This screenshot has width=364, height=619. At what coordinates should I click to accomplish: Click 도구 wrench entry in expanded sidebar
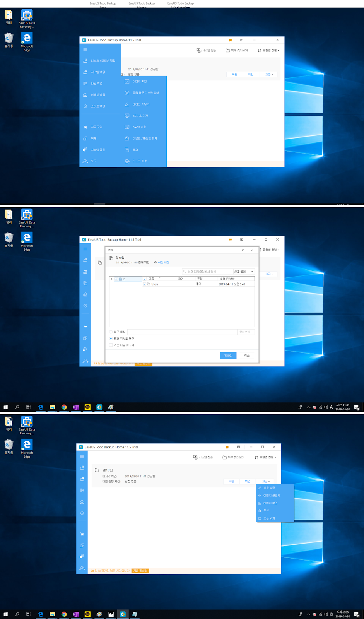90,161
